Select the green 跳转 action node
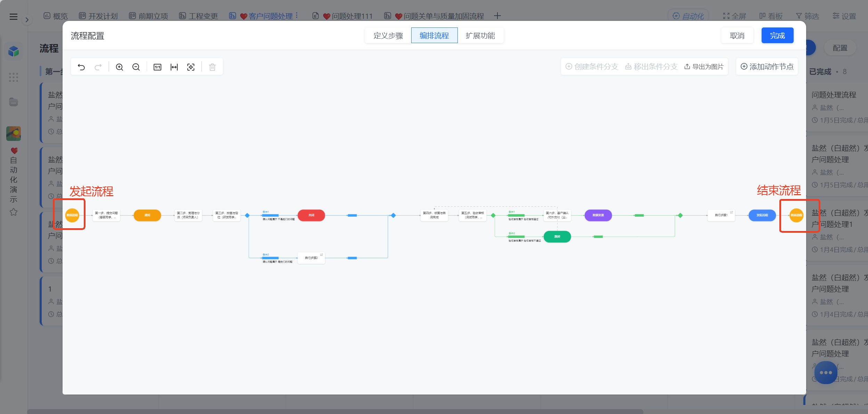This screenshot has width=868, height=414. pos(557,237)
